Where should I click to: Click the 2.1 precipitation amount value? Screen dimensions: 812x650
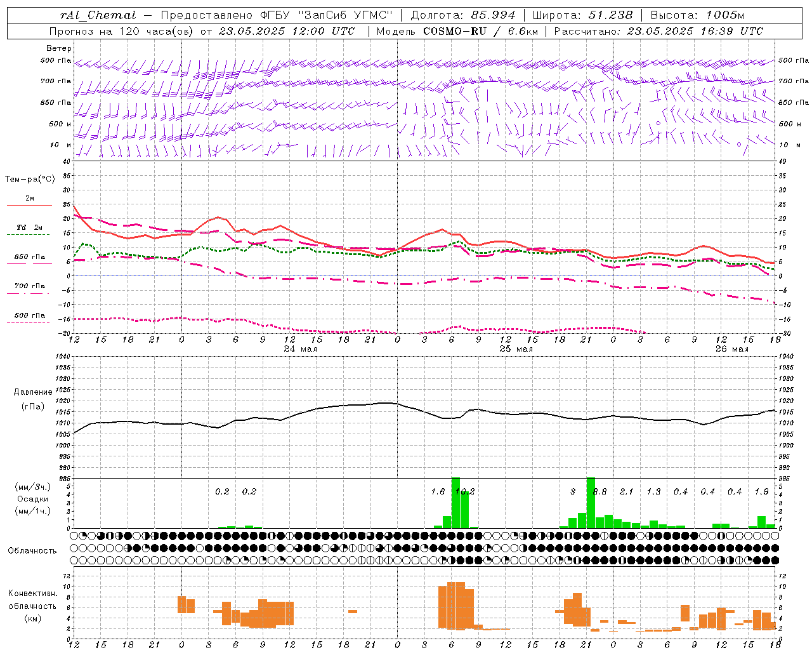[627, 492]
